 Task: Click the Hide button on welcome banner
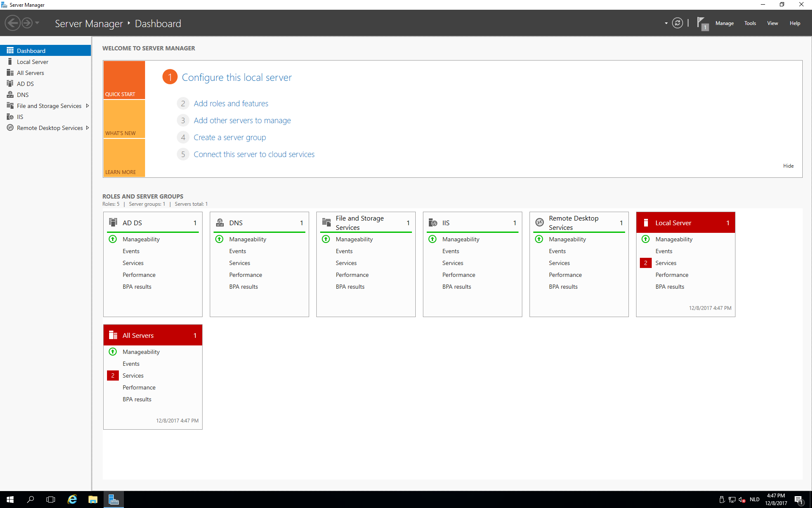(x=789, y=166)
